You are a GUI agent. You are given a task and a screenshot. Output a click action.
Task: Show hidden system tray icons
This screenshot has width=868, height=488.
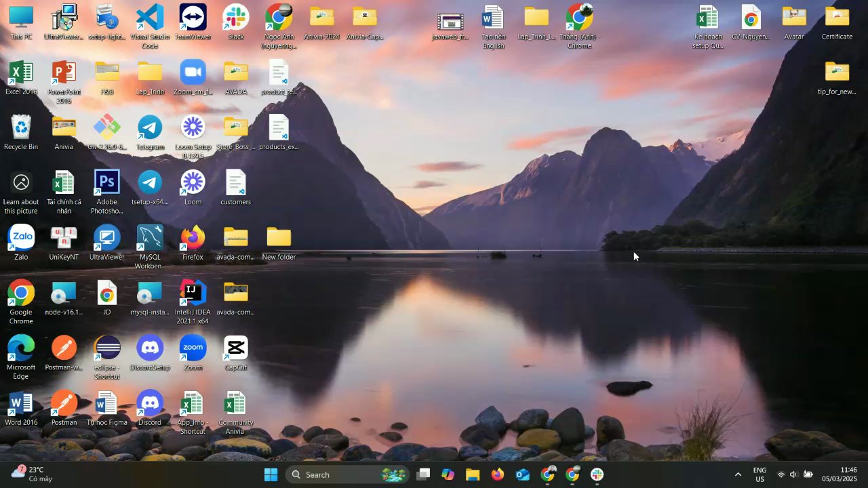(738, 474)
